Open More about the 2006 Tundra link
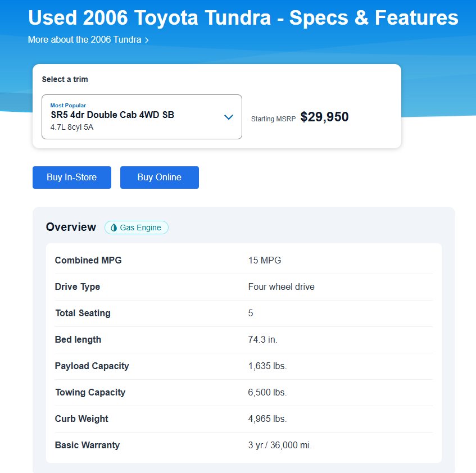 (85, 40)
